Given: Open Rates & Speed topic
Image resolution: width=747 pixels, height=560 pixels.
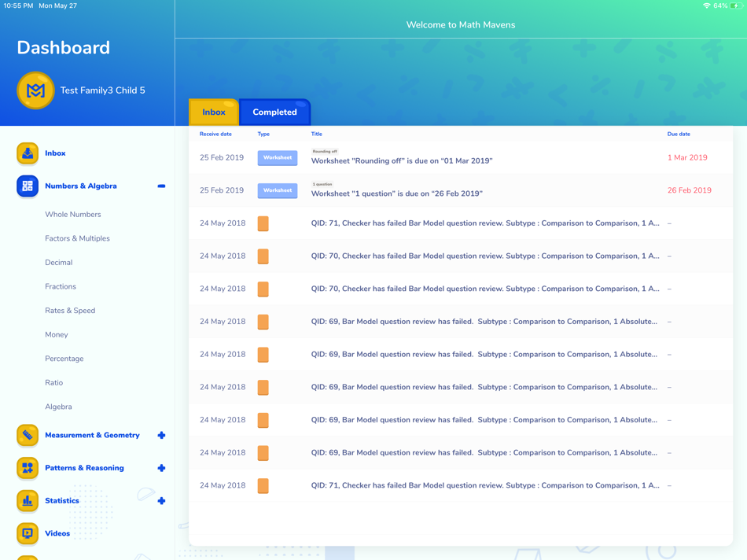Looking at the screenshot, I should pos(70,310).
